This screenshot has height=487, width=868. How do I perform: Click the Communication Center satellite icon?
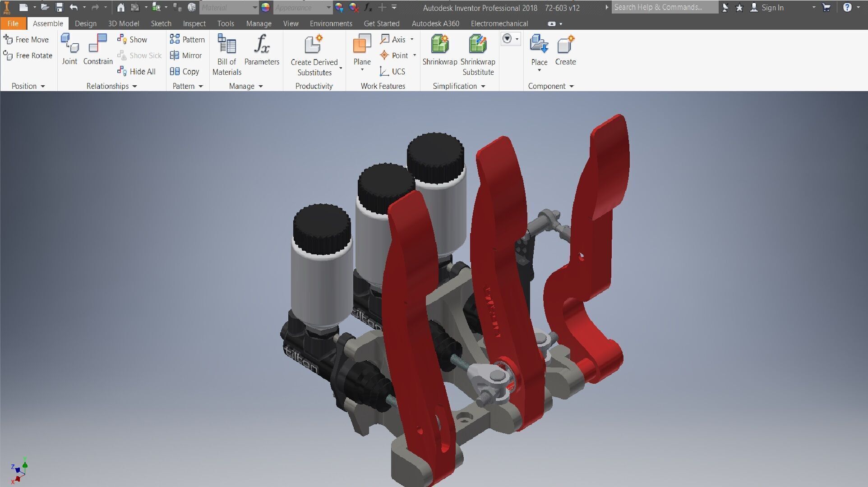pyautogui.click(x=725, y=7)
